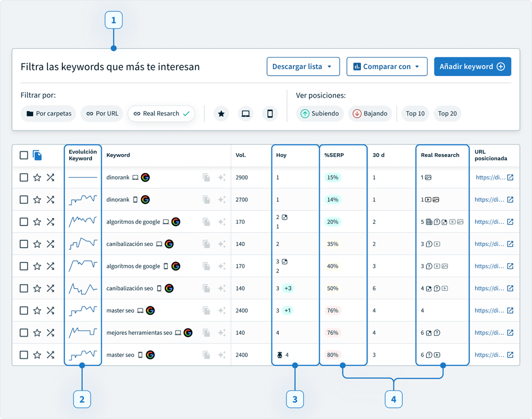Filter by mobile device icon

click(x=270, y=113)
